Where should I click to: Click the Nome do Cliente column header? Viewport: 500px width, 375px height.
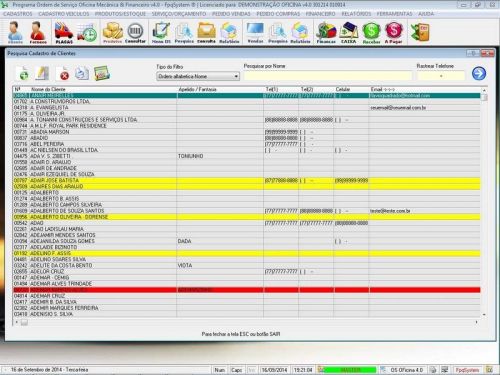(103, 89)
